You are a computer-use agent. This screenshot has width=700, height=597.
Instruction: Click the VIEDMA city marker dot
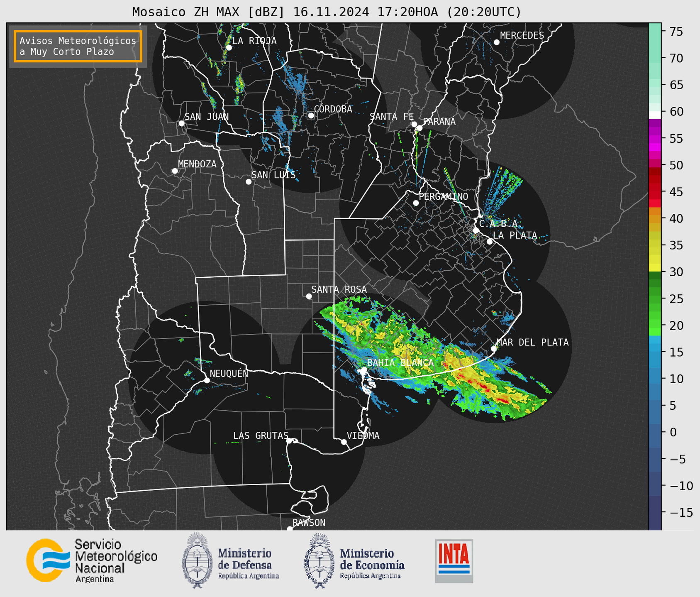(344, 442)
